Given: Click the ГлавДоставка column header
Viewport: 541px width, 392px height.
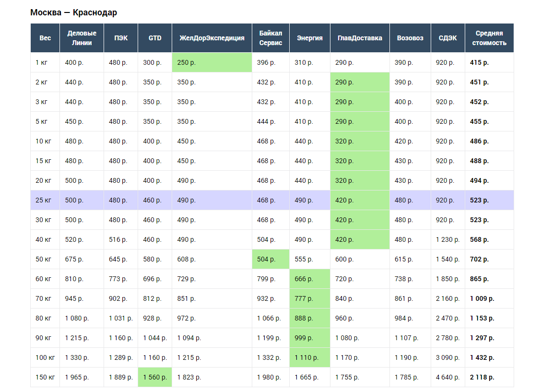Looking at the screenshot, I should coord(360,38).
